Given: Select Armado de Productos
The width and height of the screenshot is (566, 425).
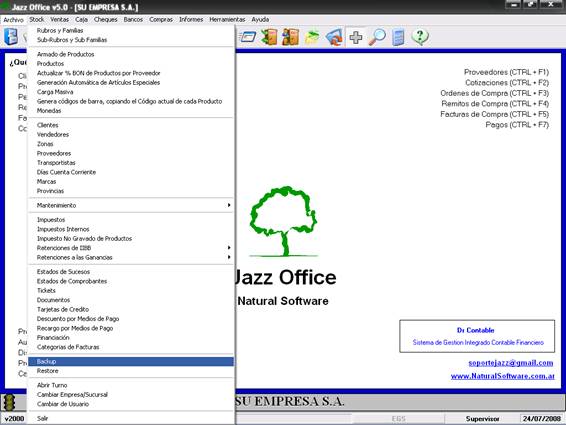Looking at the screenshot, I should point(131,54).
